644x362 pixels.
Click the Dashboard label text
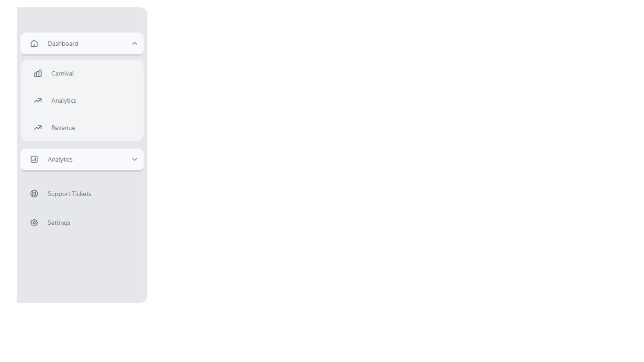(x=63, y=43)
